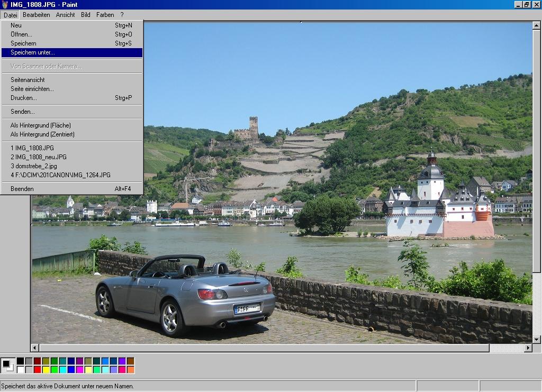Select 'Seitenansicht' menu entry

coord(28,80)
